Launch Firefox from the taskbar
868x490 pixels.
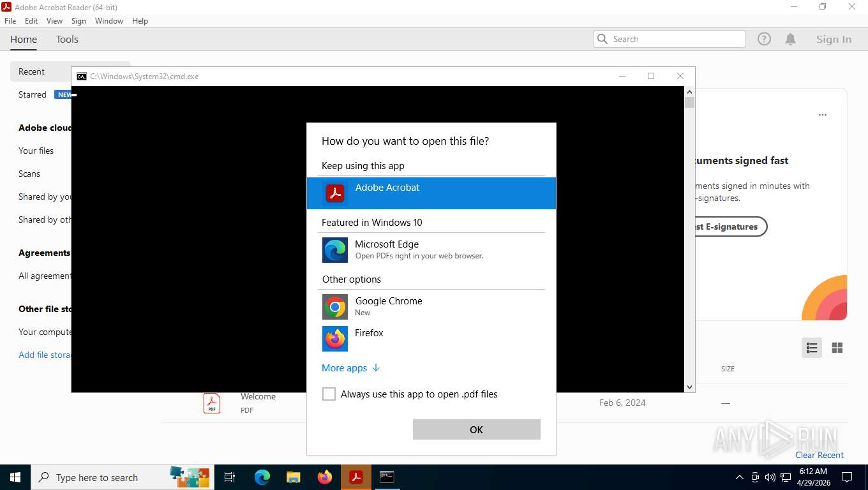coord(325,477)
